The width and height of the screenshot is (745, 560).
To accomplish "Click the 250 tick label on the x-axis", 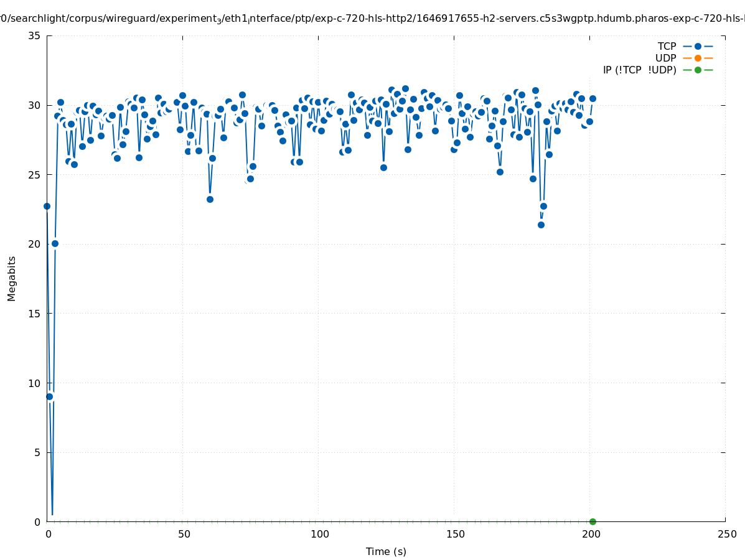I will click(x=726, y=534).
